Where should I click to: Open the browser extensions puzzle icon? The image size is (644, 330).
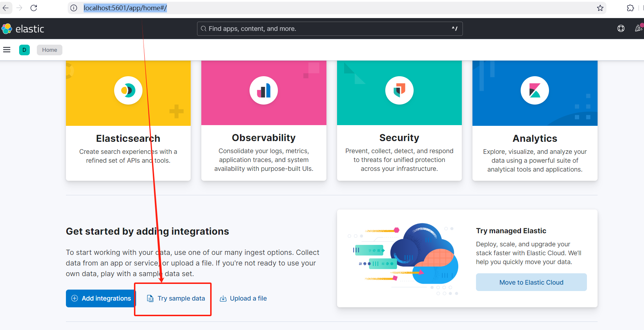point(630,8)
